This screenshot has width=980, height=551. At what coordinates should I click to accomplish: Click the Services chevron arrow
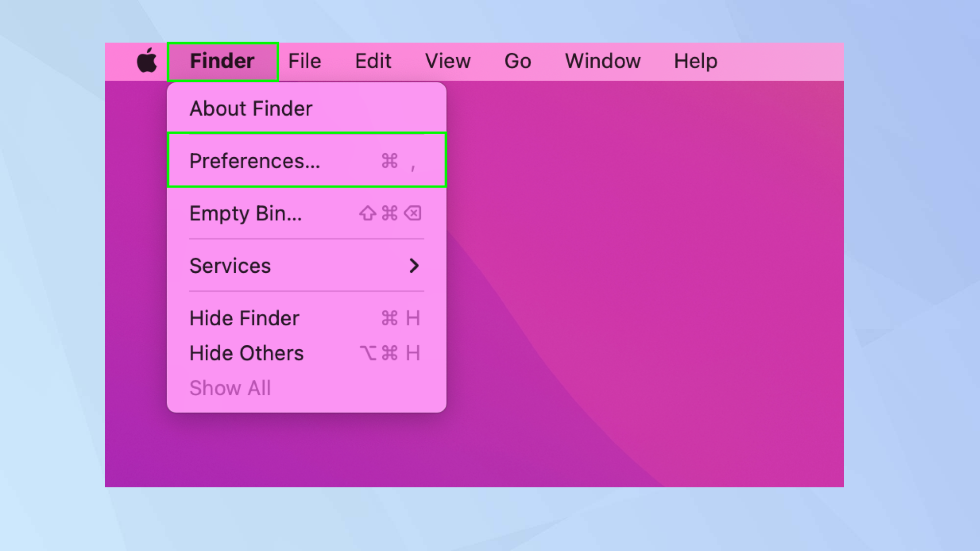point(414,265)
